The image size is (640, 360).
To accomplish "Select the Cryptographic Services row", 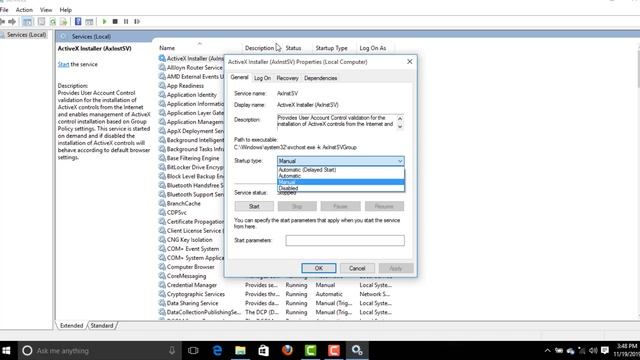I will (276, 294).
